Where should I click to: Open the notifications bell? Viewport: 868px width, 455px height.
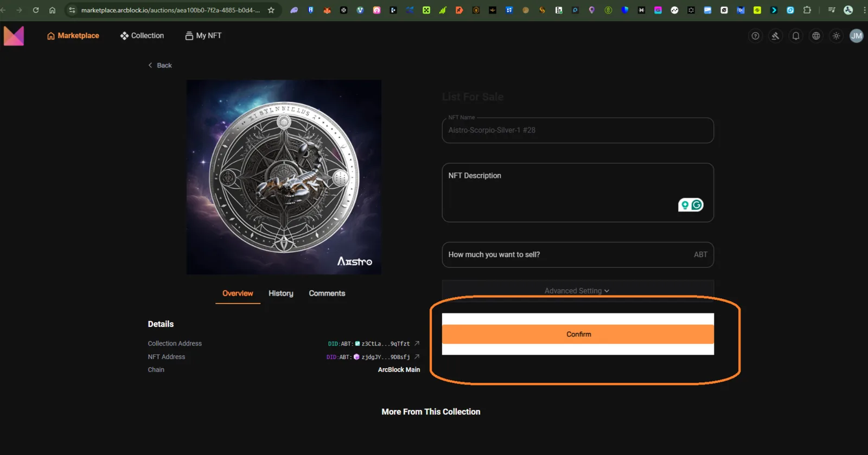point(796,36)
